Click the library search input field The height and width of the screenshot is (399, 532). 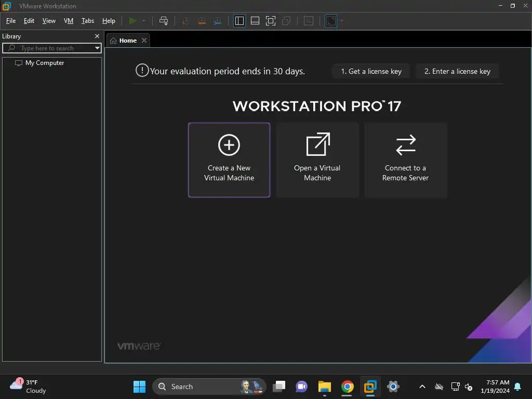coord(51,48)
